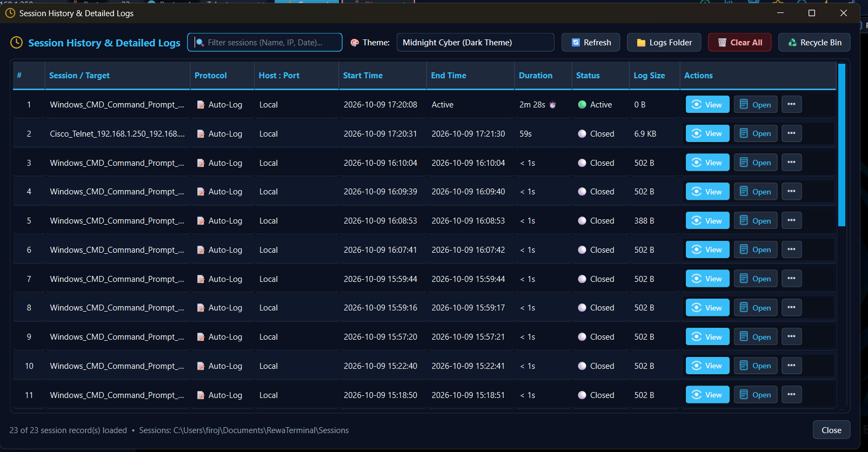
Task: Expand more actions for session 4
Action: 791,192
